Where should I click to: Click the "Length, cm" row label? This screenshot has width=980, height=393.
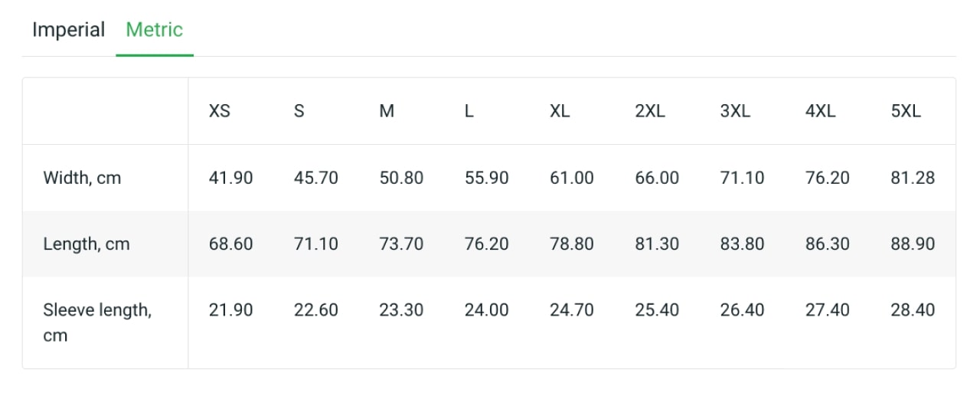pyautogui.click(x=87, y=244)
